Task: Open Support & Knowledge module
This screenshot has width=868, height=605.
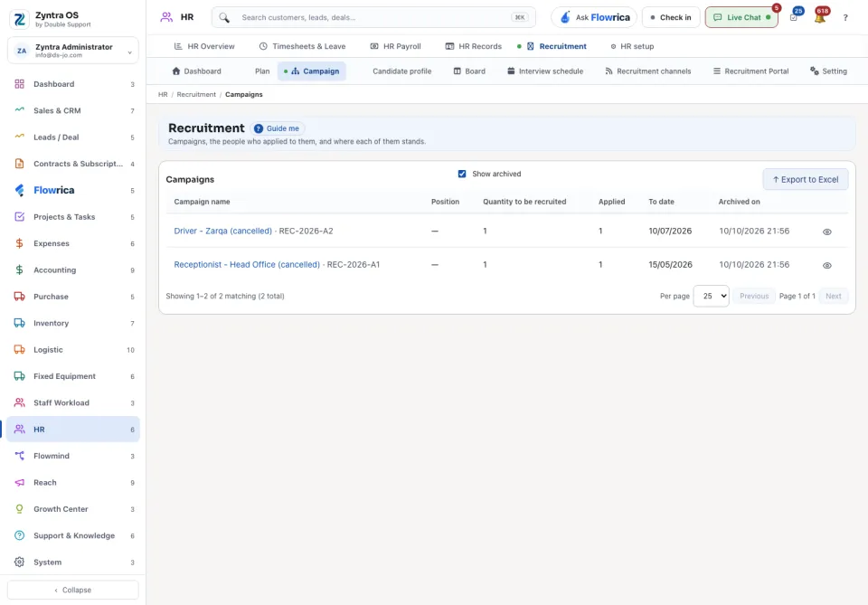Action: (73, 535)
